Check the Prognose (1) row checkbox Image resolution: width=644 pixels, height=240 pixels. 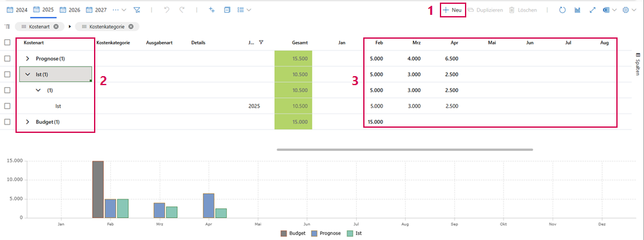[7, 59]
